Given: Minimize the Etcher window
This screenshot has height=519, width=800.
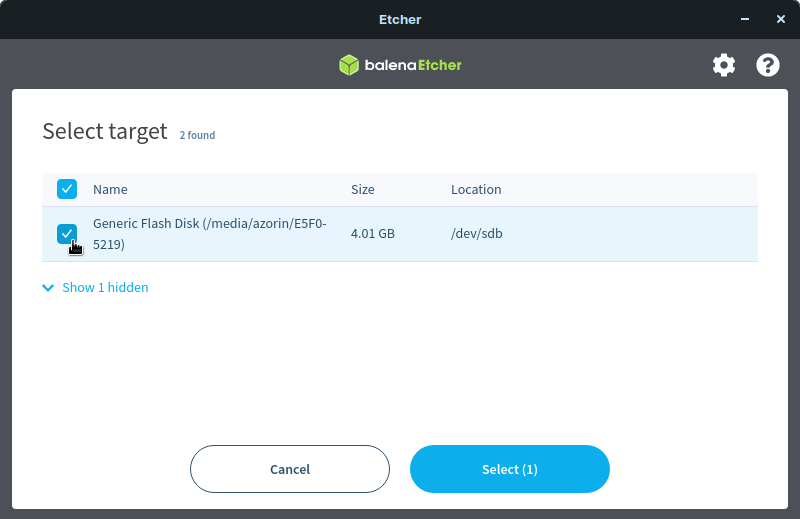Looking at the screenshot, I should click(745, 19).
